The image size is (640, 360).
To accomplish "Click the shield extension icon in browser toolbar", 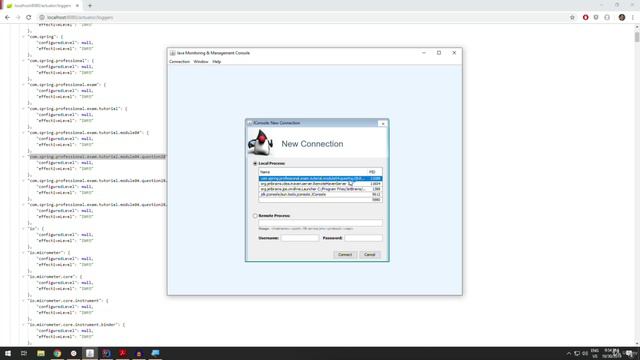I will [596, 18].
